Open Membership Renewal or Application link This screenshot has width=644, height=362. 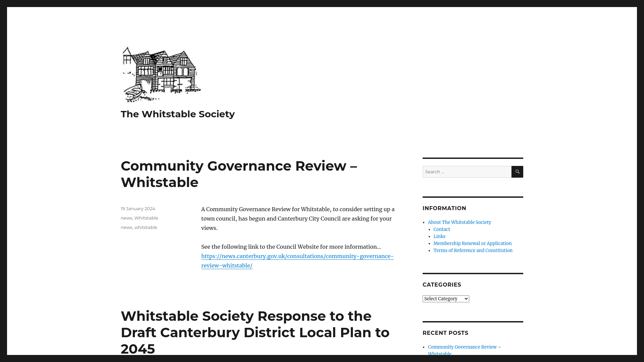(473, 243)
